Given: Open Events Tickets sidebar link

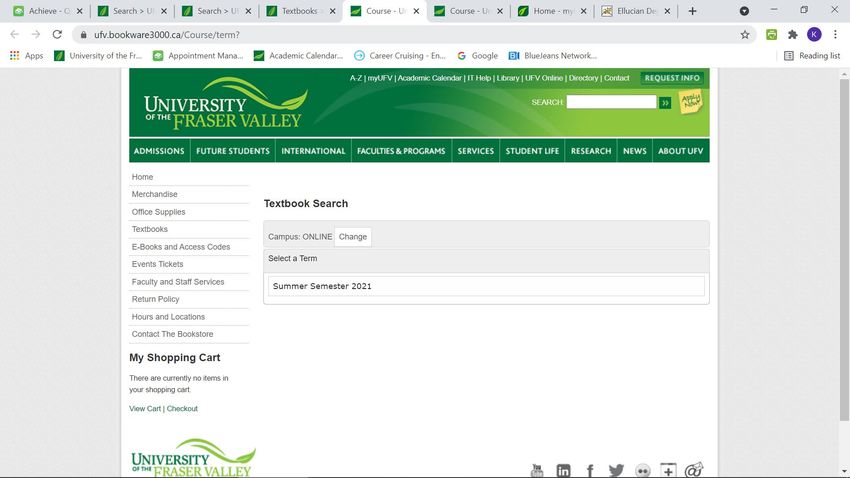Looking at the screenshot, I should (x=157, y=264).
